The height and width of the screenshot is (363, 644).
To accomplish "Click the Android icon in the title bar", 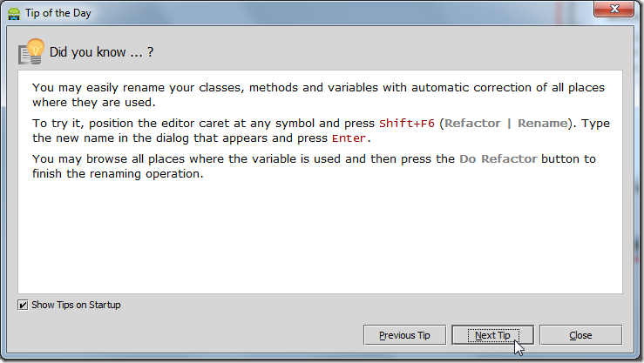I will [14, 13].
